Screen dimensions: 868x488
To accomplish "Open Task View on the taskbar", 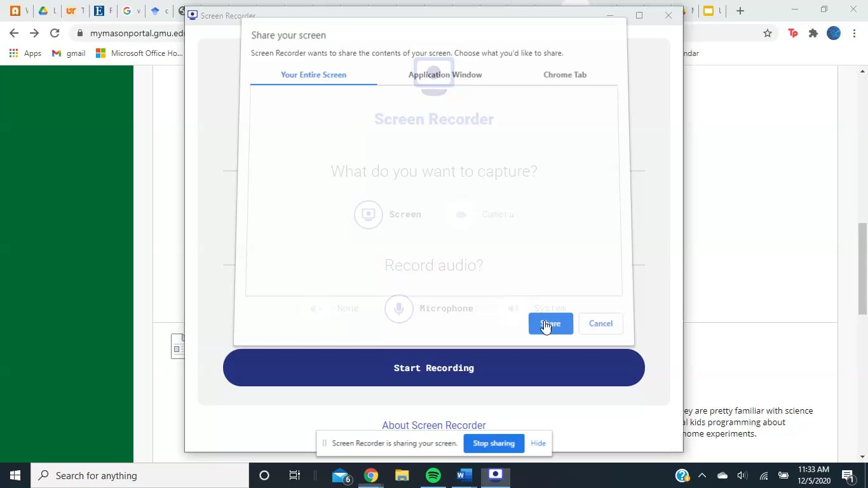I will [x=294, y=475].
